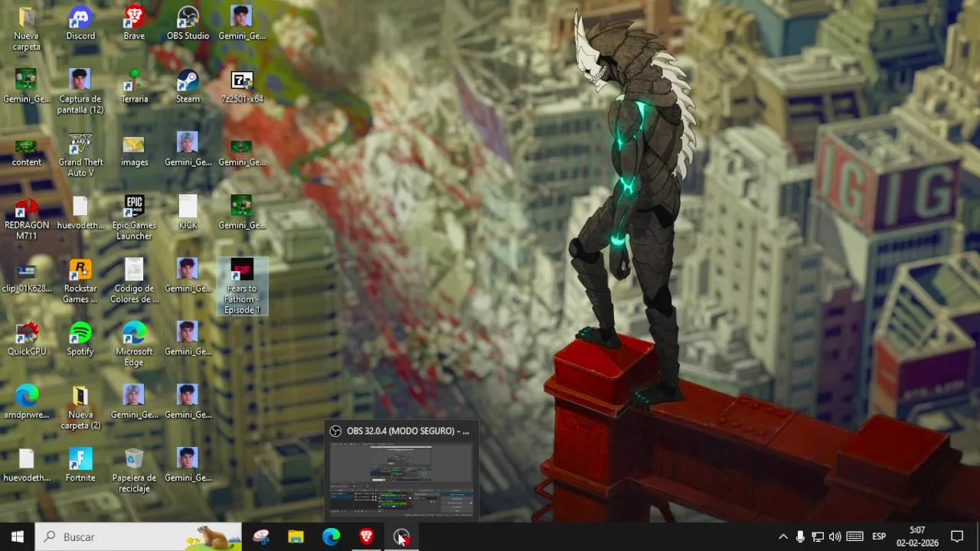This screenshot has width=980, height=551.
Task: Click the OBS 32.0.4 (MODO SEGURO) preview title
Action: [407, 431]
